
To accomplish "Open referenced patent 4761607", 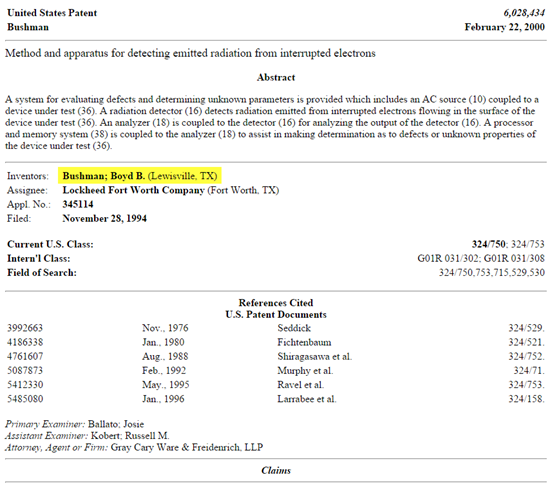I will point(25,356).
